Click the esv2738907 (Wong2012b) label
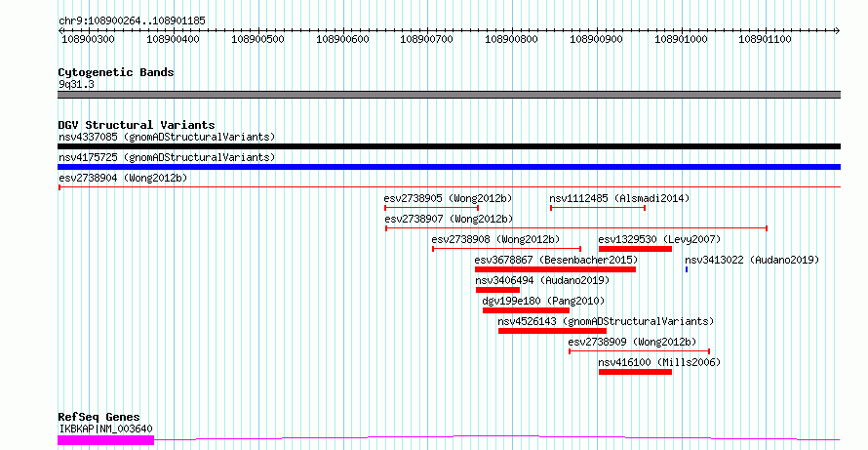This screenshot has height=450, width=868. coord(449,219)
